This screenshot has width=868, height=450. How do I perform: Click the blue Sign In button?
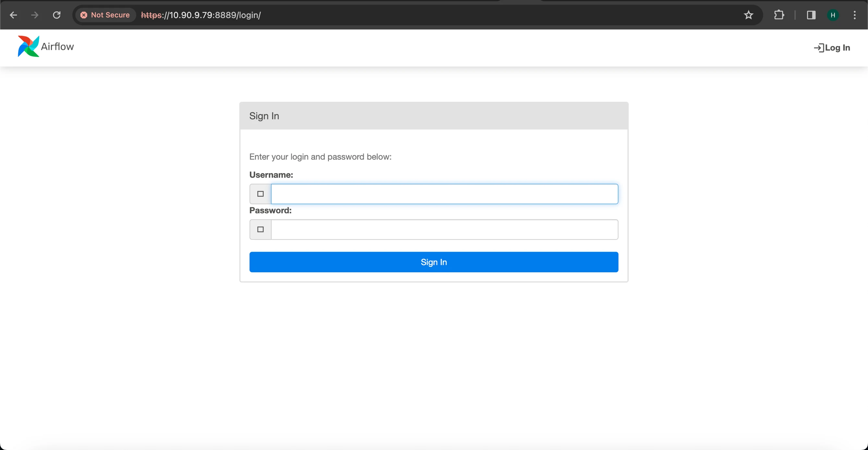click(x=434, y=262)
